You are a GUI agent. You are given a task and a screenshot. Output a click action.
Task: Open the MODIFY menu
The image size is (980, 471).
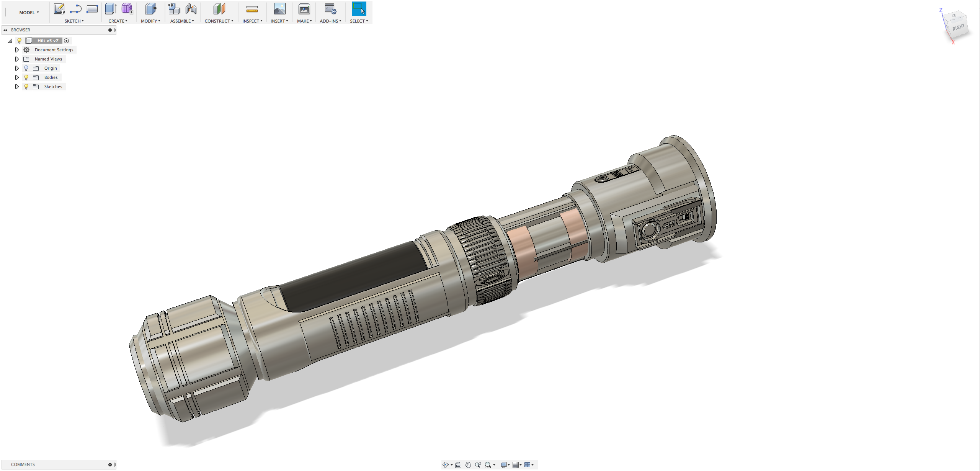tap(150, 21)
